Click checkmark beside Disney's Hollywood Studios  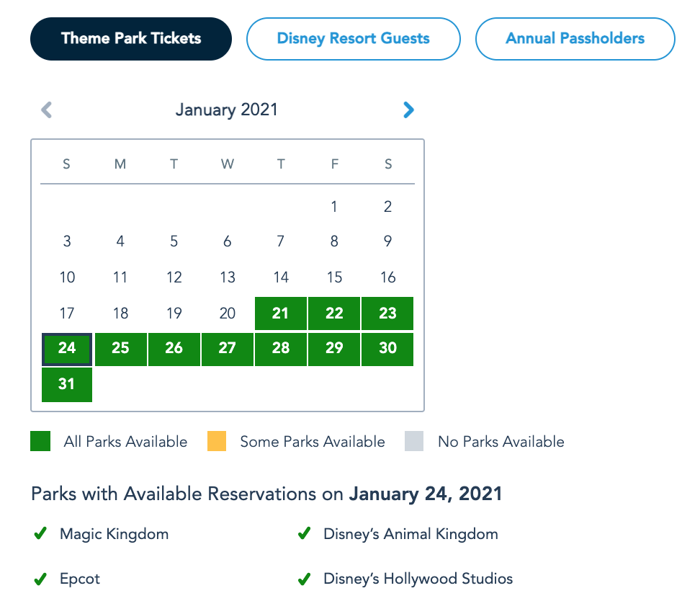click(304, 579)
